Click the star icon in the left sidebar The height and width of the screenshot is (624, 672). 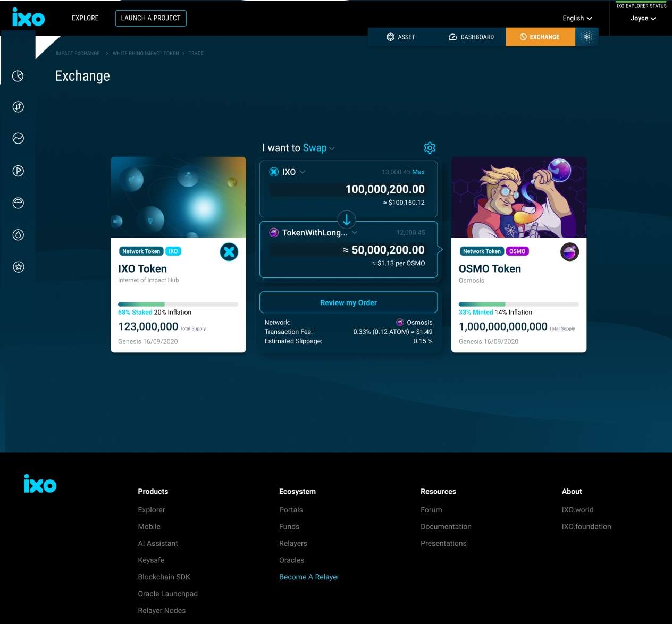click(x=18, y=267)
